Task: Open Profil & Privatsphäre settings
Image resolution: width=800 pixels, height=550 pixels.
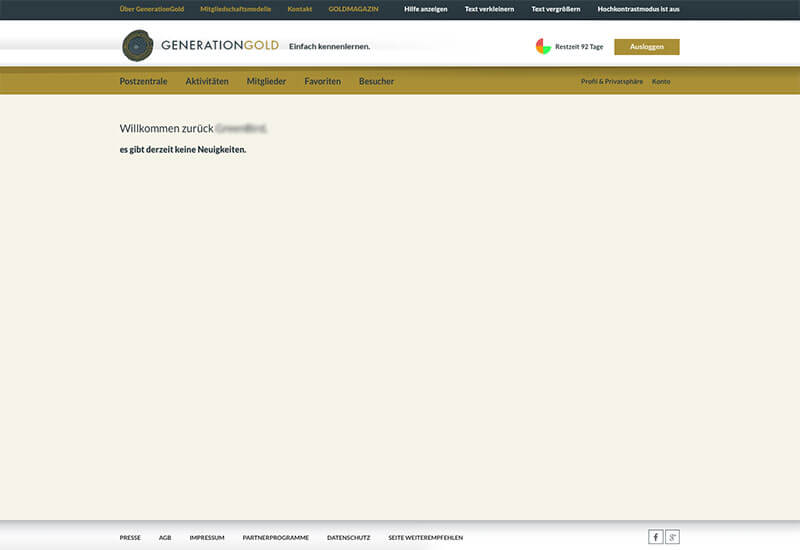Action: coord(611,81)
